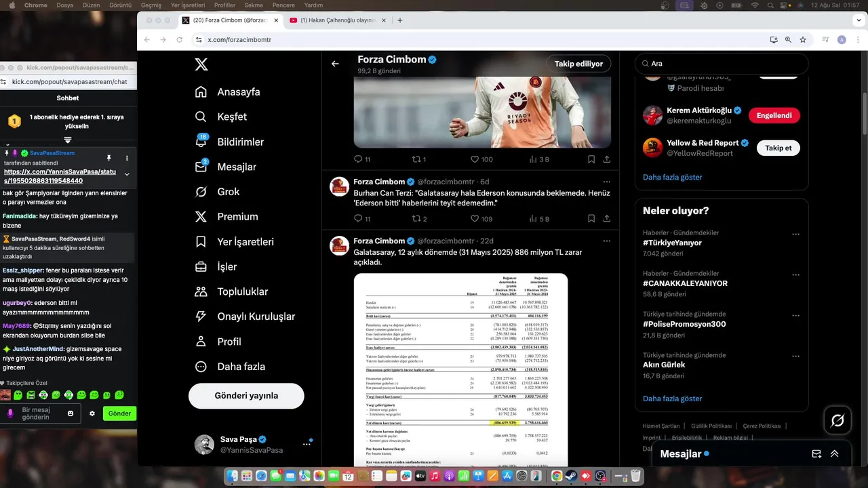868x488 pixels.
Task: Bookmark the Burhan Can Terzi post
Action: pyautogui.click(x=591, y=219)
